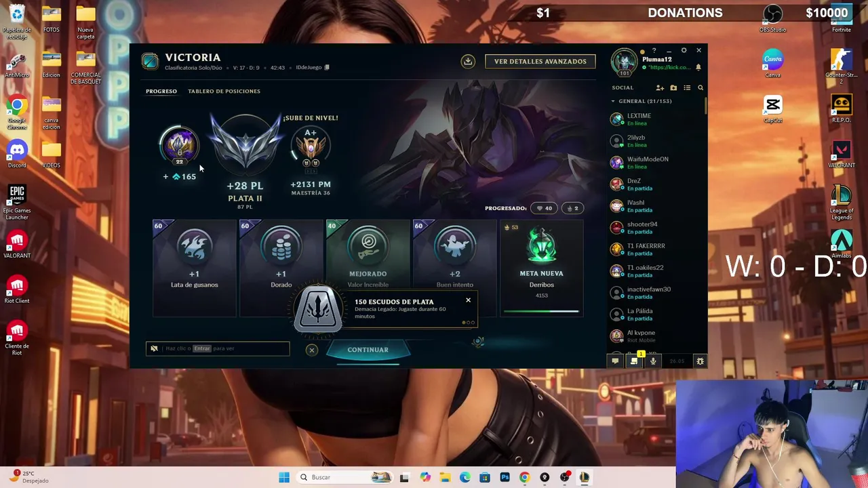This screenshot has height=488, width=868.
Task: Open the chat bubble icon at bottom
Action: pyautogui.click(x=616, y=361)
